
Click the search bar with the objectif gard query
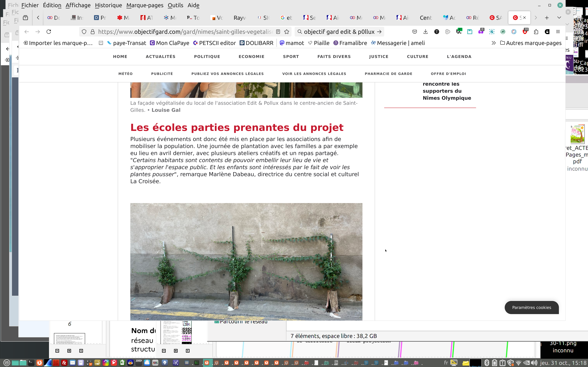pos(339,32)
